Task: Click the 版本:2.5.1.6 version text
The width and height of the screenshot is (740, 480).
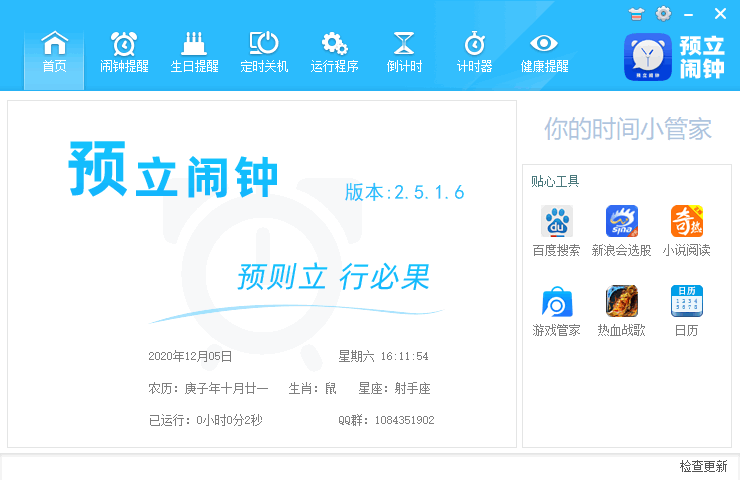Action: 404,192
